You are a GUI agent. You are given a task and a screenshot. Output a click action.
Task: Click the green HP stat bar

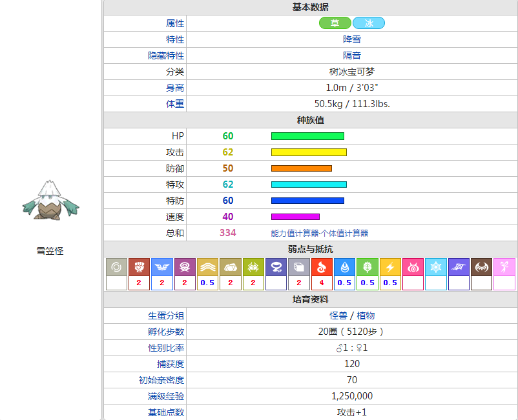click(307, 136)
